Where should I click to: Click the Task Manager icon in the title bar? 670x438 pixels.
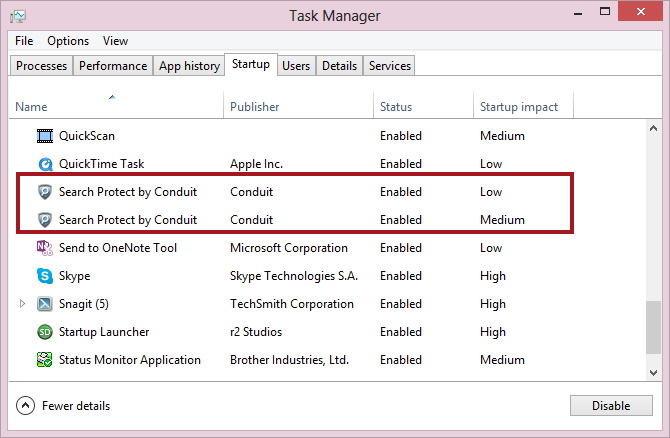pos(18,17)
